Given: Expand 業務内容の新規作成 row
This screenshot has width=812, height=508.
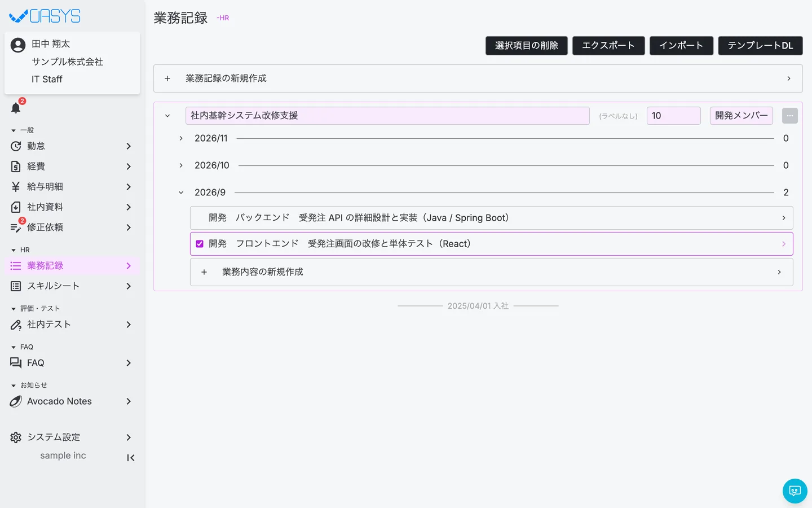Looking at the screenshot, I should coord(492,272).
